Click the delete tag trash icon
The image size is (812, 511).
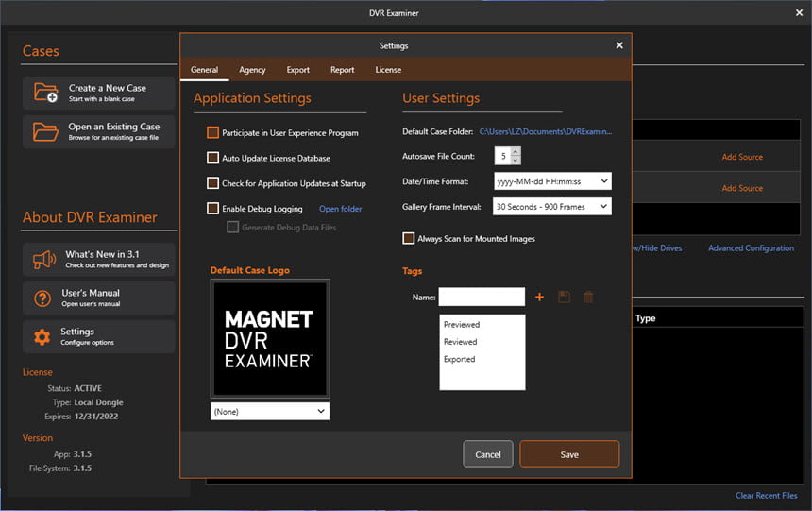coord(588,297)
